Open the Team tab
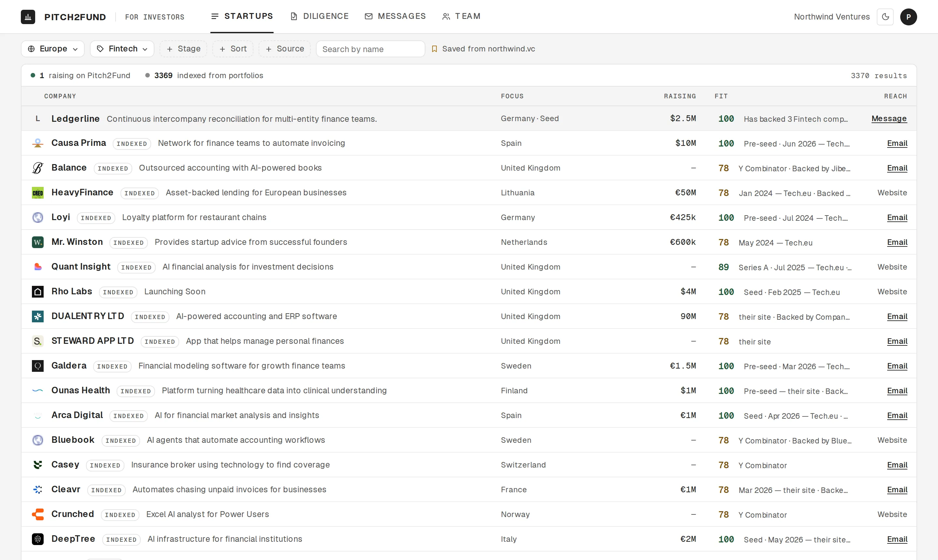938x560 pixels. (461, 16)
